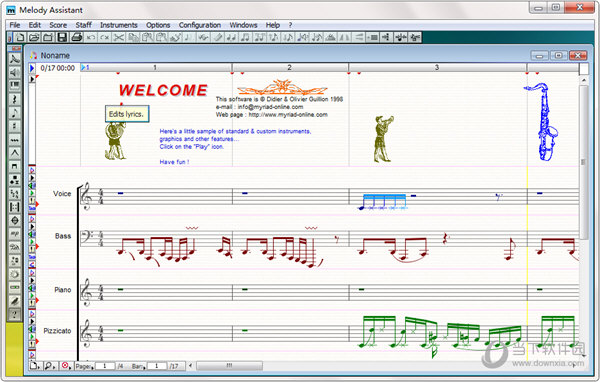600x382 pixels.
Task: Open the Instruments menu
Action: coord(119,25)
